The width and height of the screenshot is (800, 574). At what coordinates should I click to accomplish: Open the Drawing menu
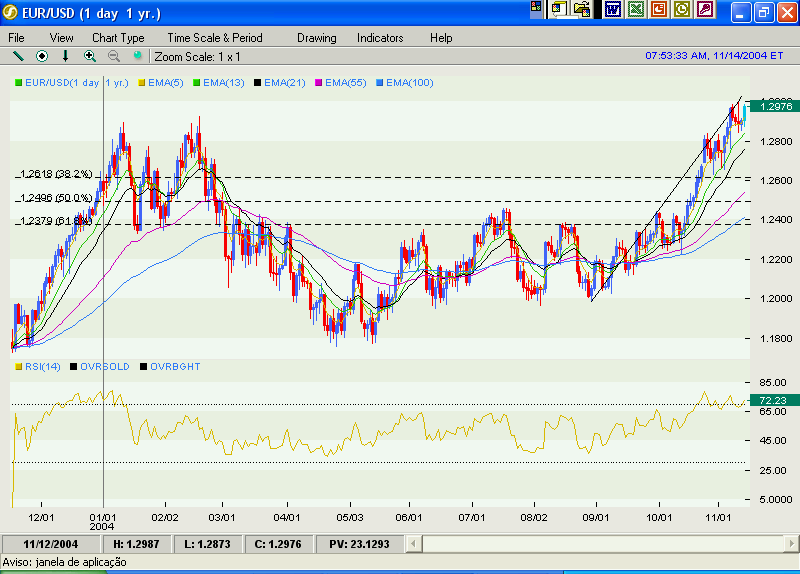(x=317, y=38)
